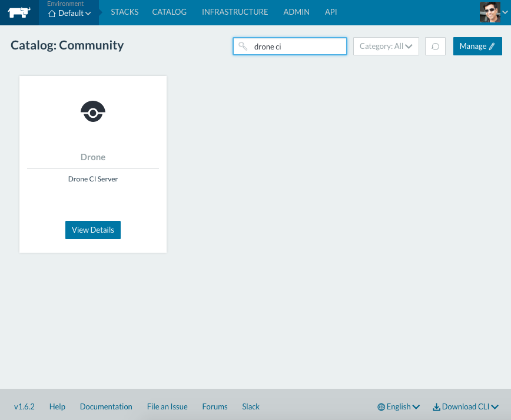Click the catalog search field
The height and width of the screenshot is (420, 511).
click(x=290, y=47)
